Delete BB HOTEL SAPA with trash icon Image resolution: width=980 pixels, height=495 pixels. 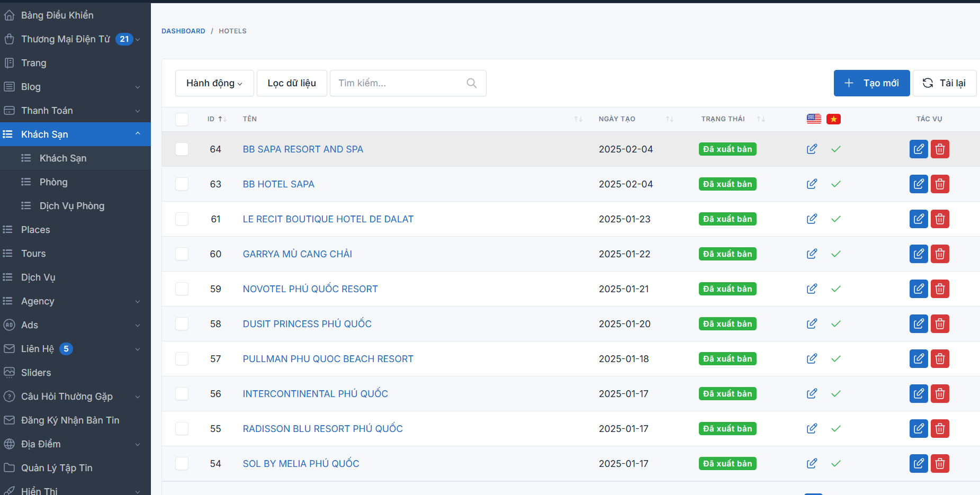pos(940,184)
